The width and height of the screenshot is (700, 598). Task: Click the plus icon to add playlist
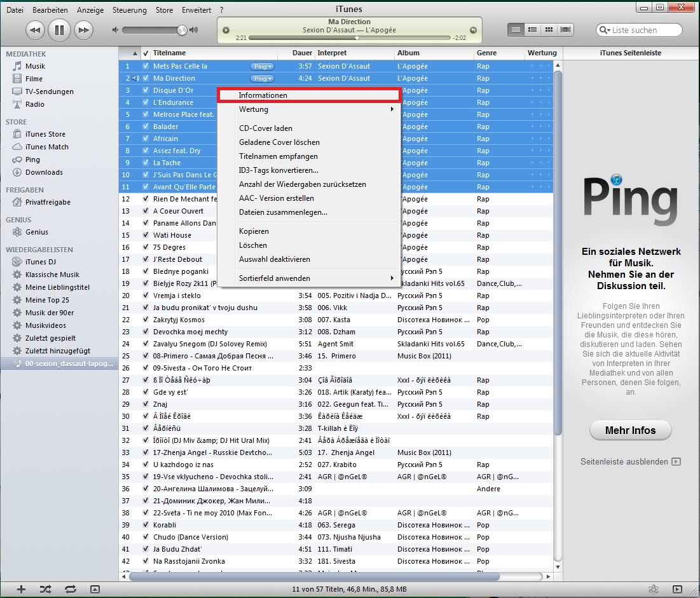tap(21, 589)
